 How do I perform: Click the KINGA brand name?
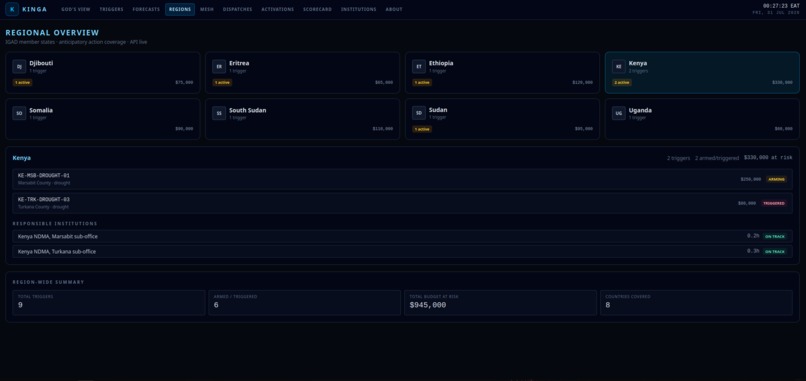pyautogui.click(x=34, y=9)
